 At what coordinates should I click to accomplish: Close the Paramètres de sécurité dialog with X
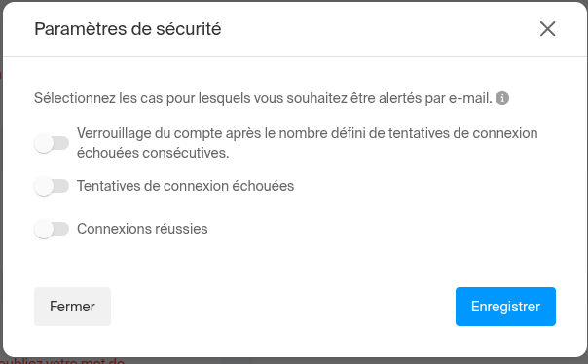pos(547,29)
